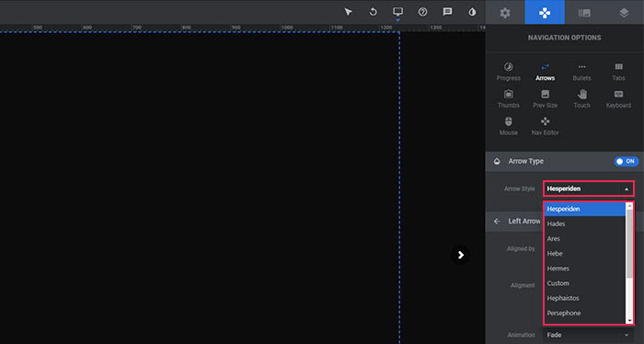Screen dimensions: 644x344
Task: Open the desktop device preview icon
Action: [x=397, y=11]
